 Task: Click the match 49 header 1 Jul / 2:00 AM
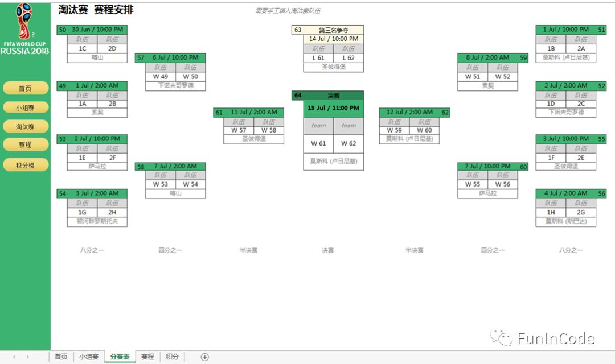click(97, 85)
